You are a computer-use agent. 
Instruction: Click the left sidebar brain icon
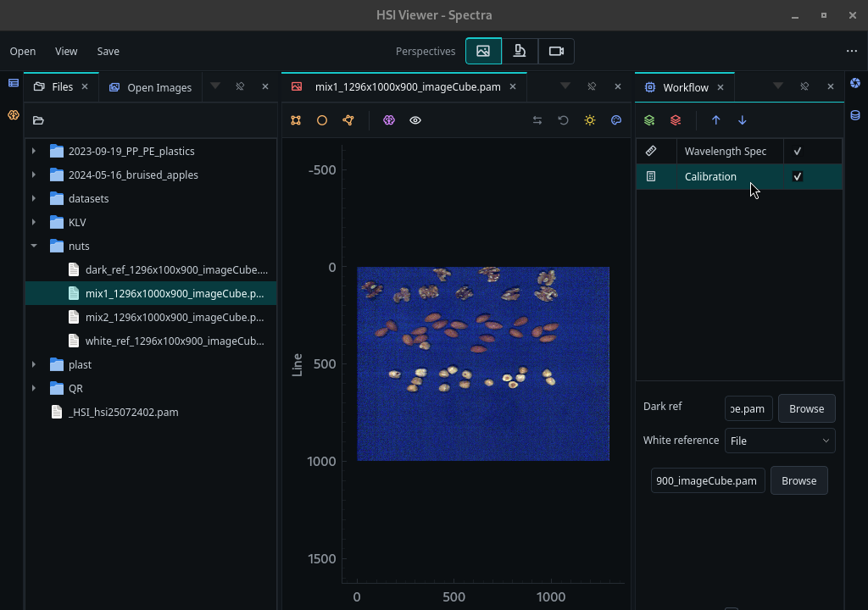coord(14,115)
